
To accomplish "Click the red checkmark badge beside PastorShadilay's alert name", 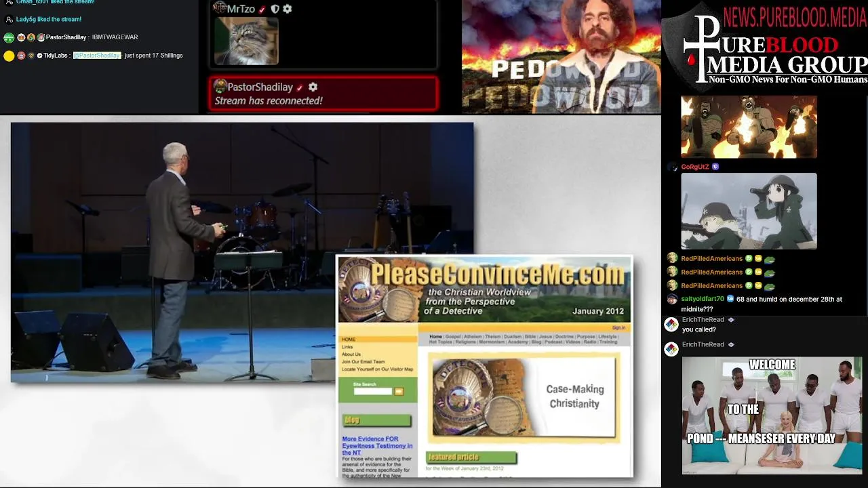I will pos(300,87).
